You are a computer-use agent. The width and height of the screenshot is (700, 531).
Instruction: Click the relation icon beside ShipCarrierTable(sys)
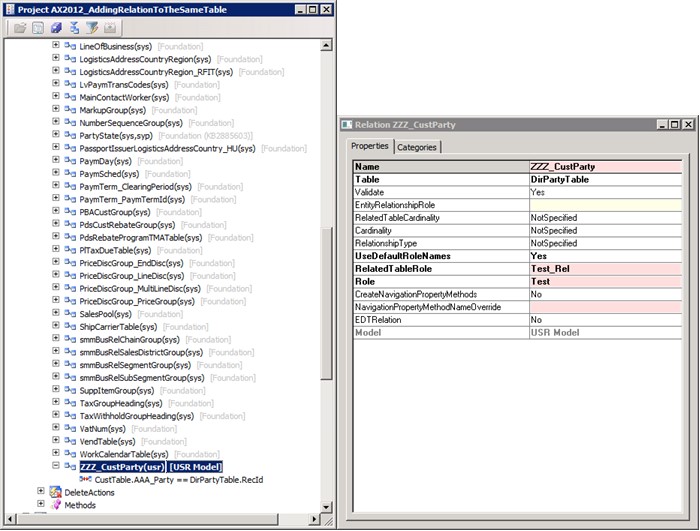pyautogui.click(x=70, y=326)
